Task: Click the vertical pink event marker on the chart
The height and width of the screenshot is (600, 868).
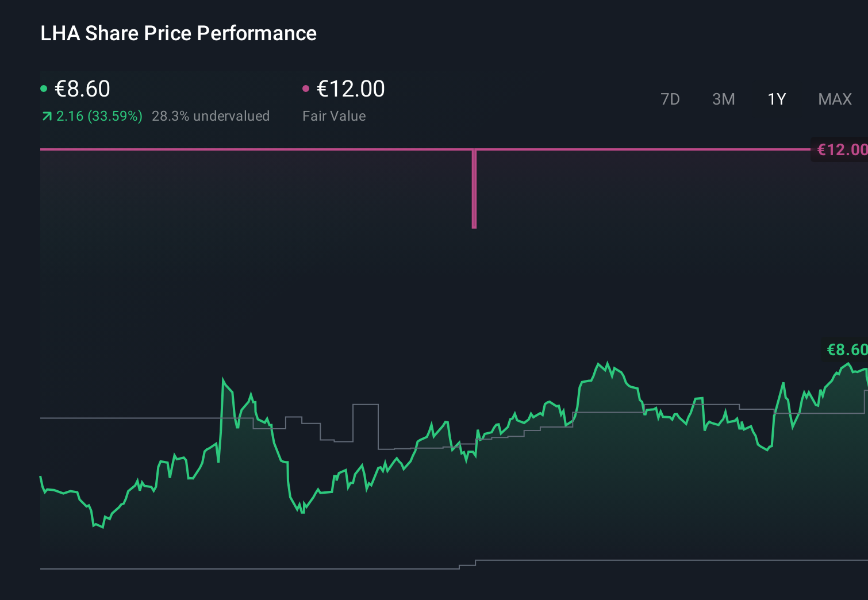Action: click(474, 190)
